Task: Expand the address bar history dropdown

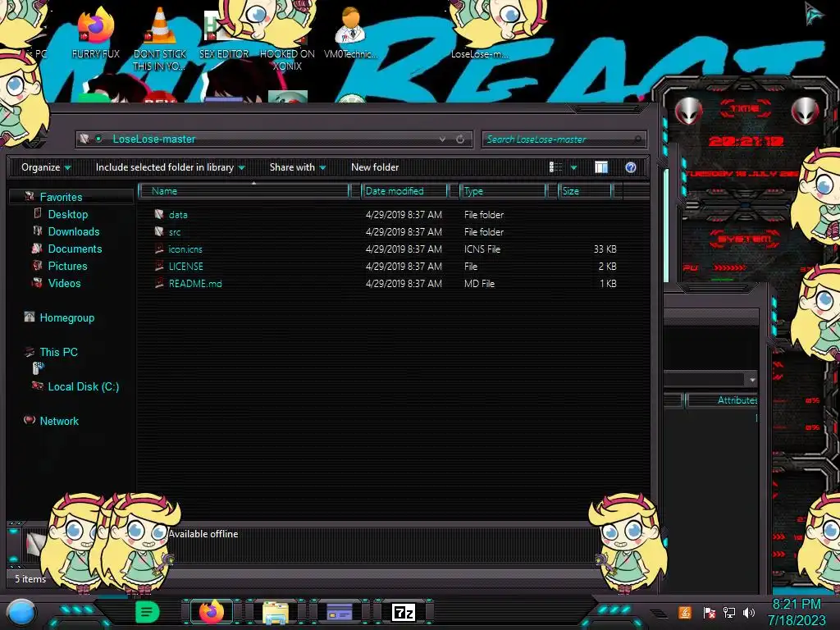Action: 442,139
